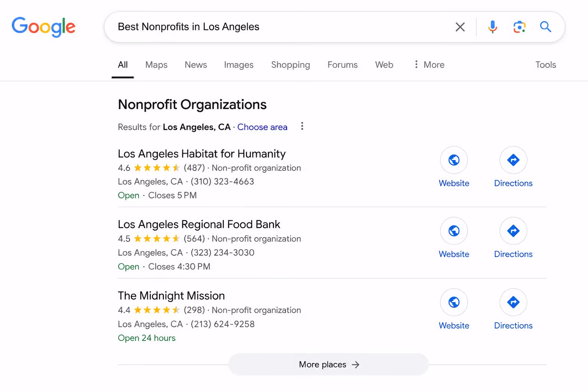Image resolution: width=588 pixels, height=392 pixels.
Task: Open Los Angeles Regional Food Bank listing
Action: coord(199,224)
